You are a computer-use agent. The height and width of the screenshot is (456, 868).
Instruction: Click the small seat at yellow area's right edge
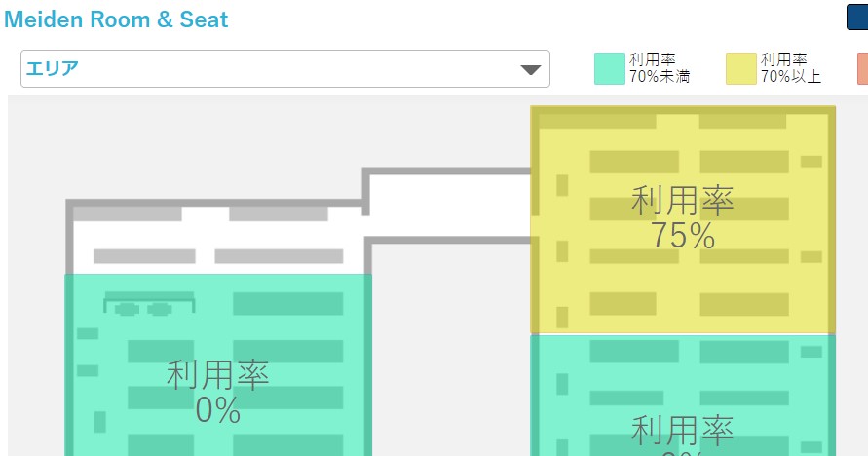pyautogui.click(x=811, y=162)
